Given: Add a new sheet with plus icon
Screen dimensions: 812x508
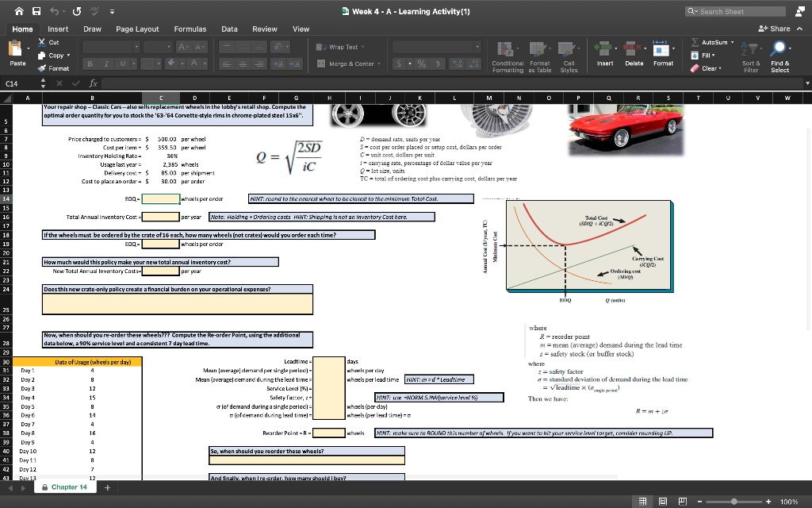Looking at the screenshot, I should tap(107, 487).
